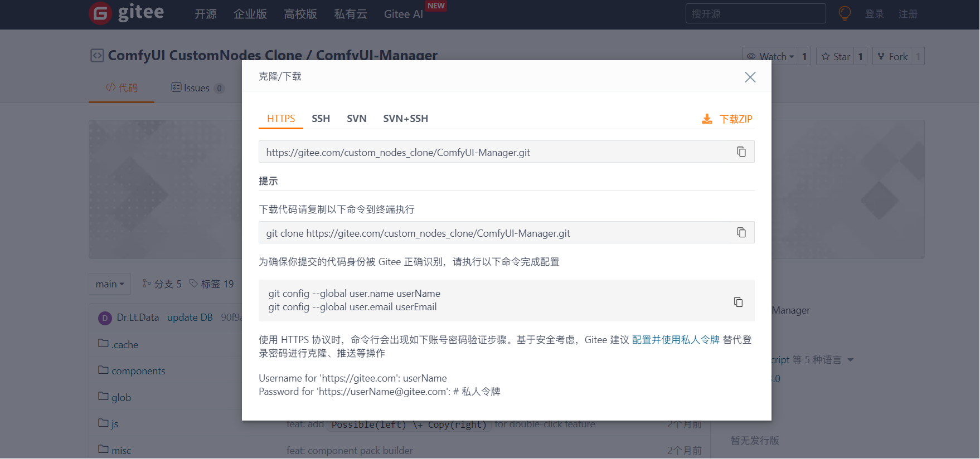Open the Issues tab

click(x=197, y=88)
